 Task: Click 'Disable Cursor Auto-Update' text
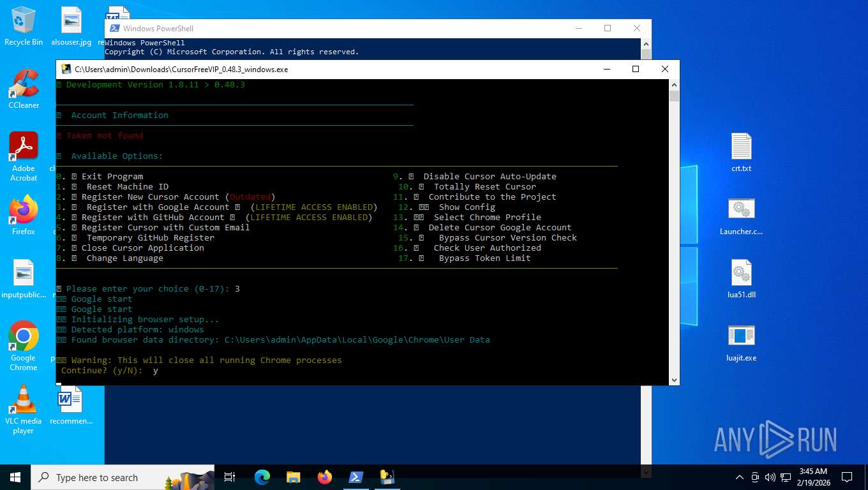(x=490, y=177)
